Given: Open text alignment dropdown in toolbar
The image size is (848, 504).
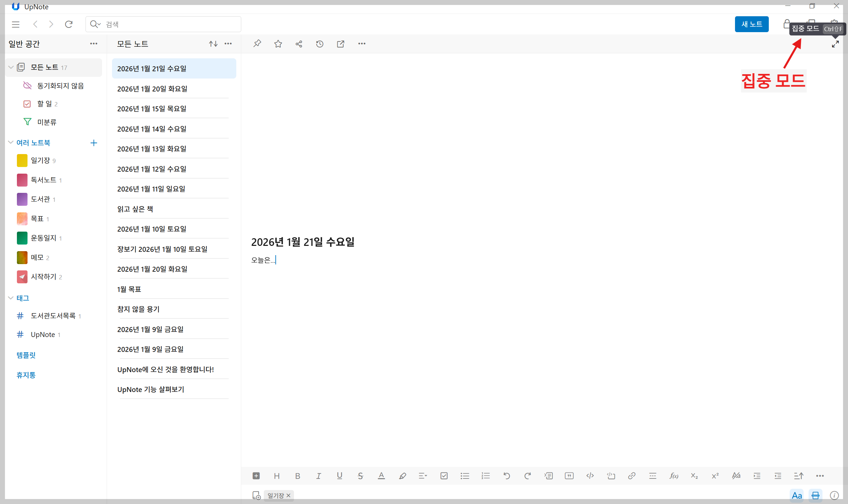Looking at the screenshot, I should pyautogui.click(x=423, y=476).
